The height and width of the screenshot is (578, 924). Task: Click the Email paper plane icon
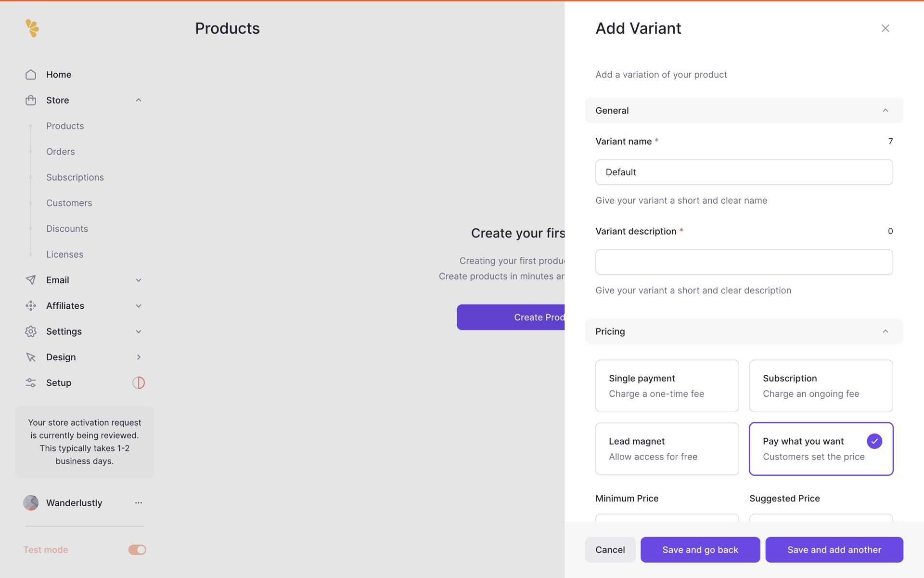click(x=31, y=280)
